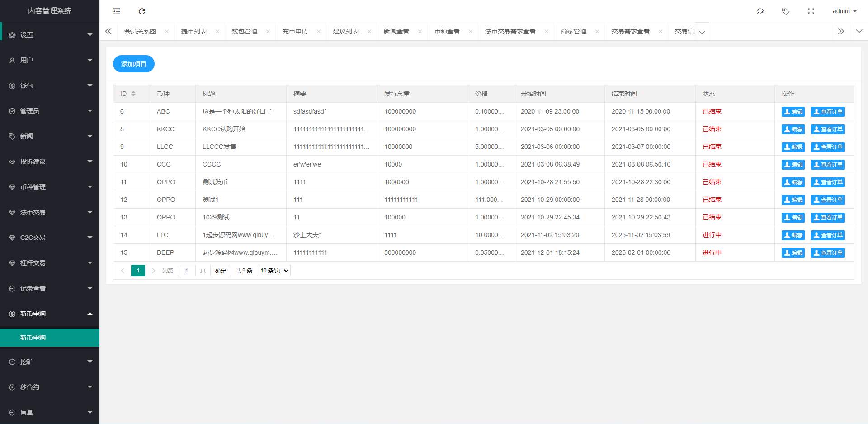Switch to the 商家管理 tab
Screen dimensions: 868x424
pyautogui.click(x=573, y=31)
